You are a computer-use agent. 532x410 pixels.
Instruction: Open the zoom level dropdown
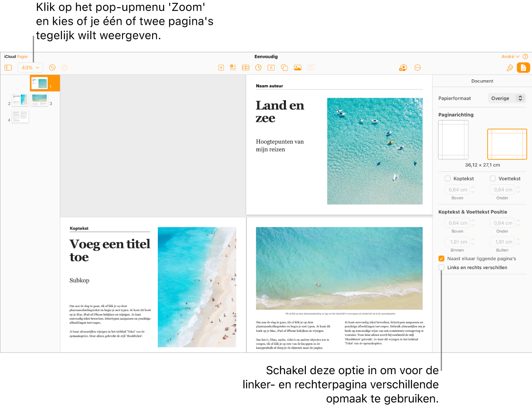(30, 68)
